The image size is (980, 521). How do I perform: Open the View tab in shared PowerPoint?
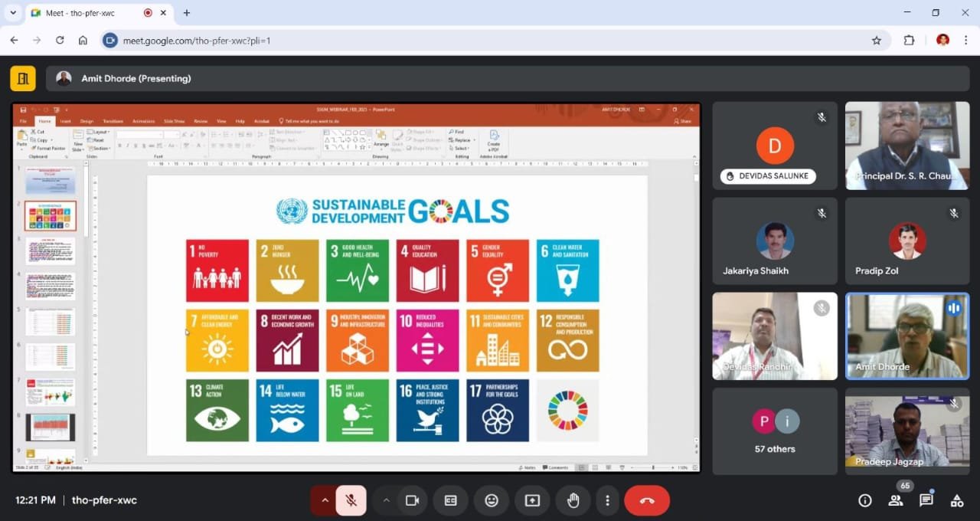(x=221, y=121)
